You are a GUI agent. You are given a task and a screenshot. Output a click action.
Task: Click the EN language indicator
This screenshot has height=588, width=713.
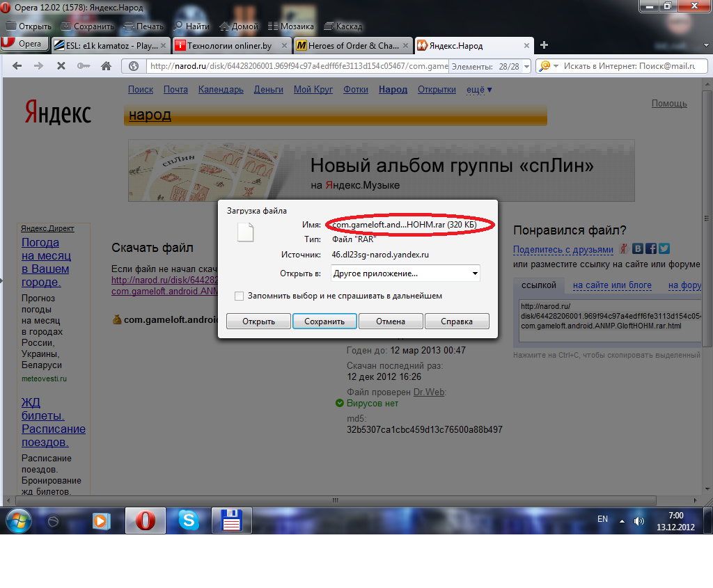point(602,519)
